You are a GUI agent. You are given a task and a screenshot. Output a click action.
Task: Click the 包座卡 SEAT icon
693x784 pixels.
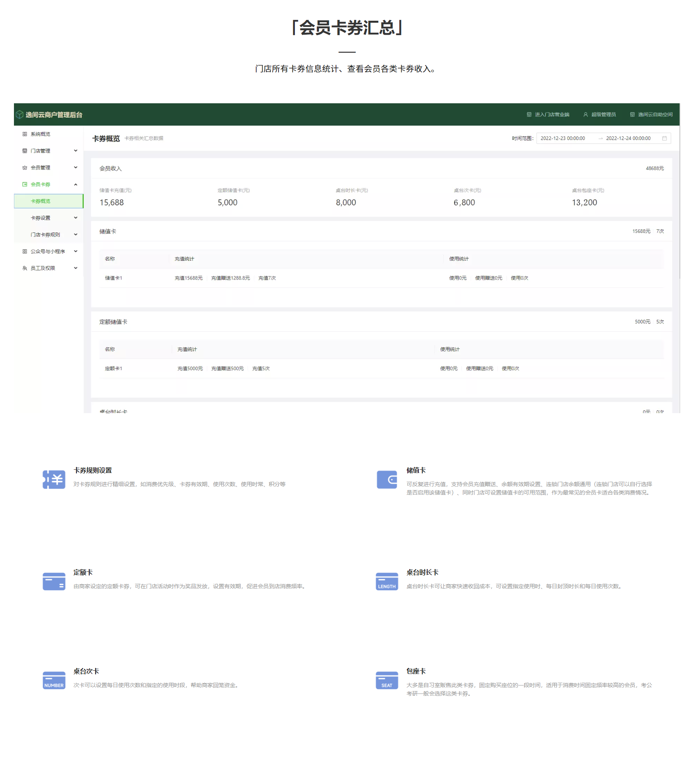click(387, 680)
